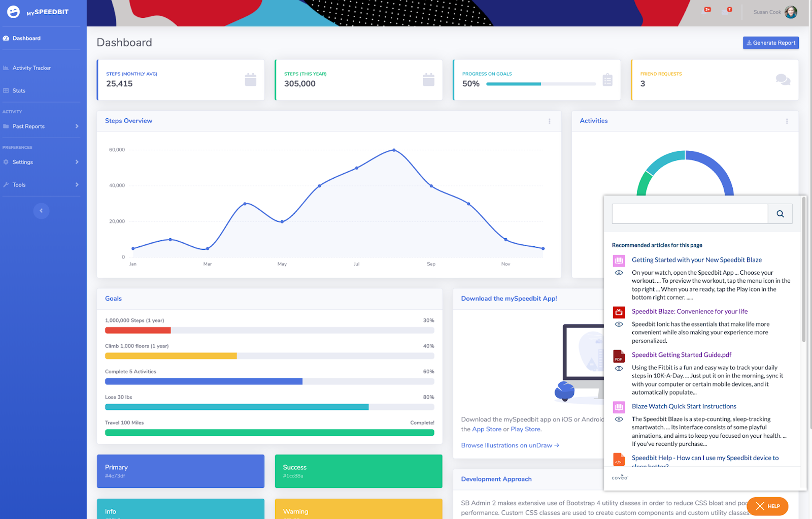Click the Progress on Goals 50% bar
The height and width of the screenshot is (519, 812).
(x=541, y=84)
